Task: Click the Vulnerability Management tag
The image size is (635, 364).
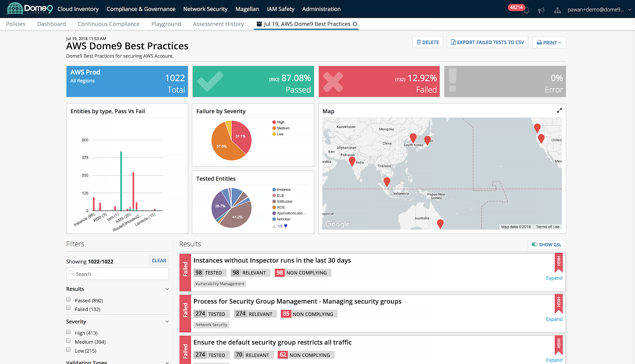Action: [x=220, y=284]
